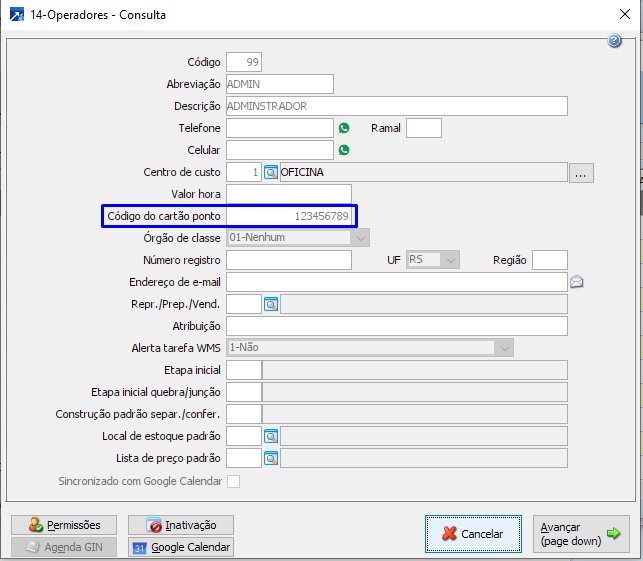Click the Inativação button
643x561 pixels.
coord(181,525)
